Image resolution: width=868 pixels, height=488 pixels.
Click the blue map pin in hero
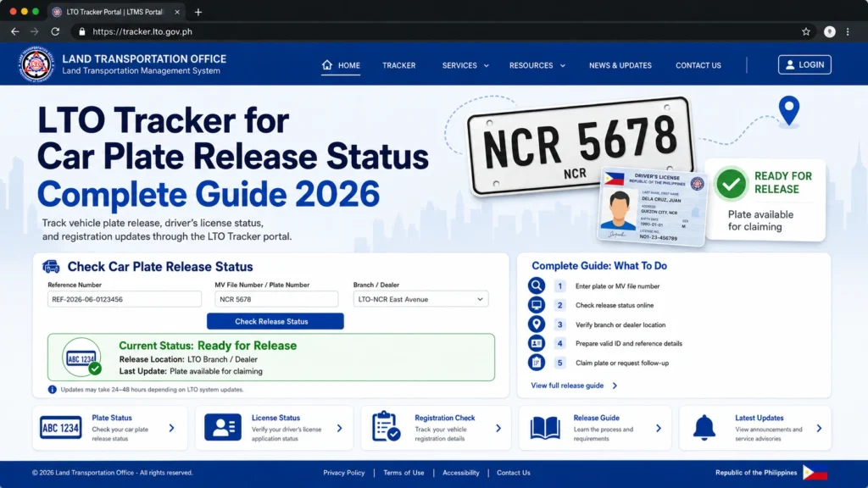pyautogui.click(x=789, y=111)
